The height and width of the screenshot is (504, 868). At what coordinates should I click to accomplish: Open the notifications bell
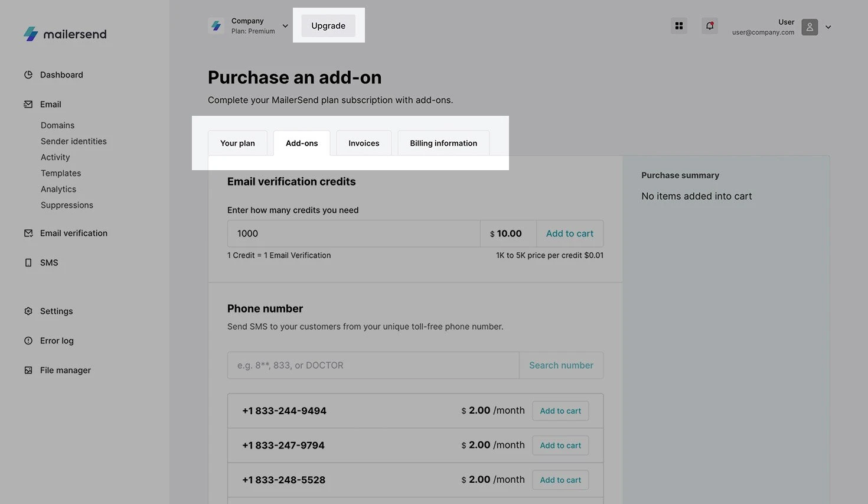(x=710, y=26)
